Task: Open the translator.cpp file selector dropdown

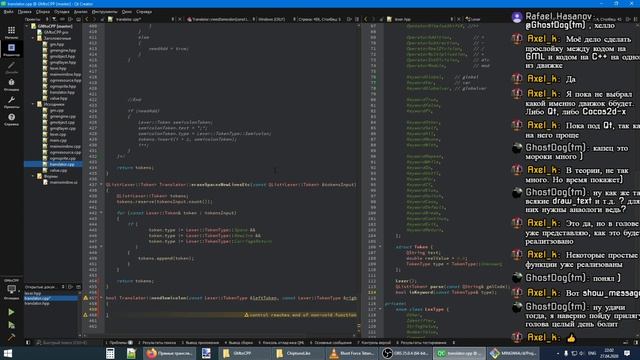Action: click(x=141, y=19)
